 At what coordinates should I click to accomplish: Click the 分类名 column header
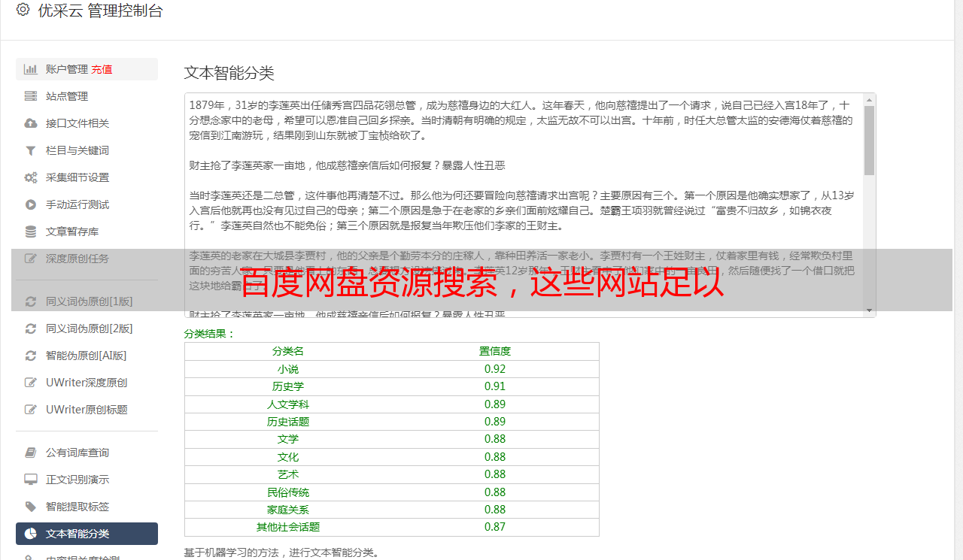[288, 351]
